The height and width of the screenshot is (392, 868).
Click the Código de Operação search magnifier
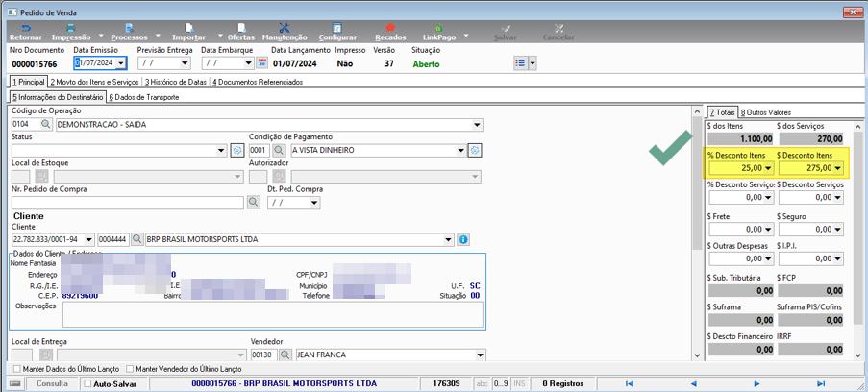click(x=46, y=125)
